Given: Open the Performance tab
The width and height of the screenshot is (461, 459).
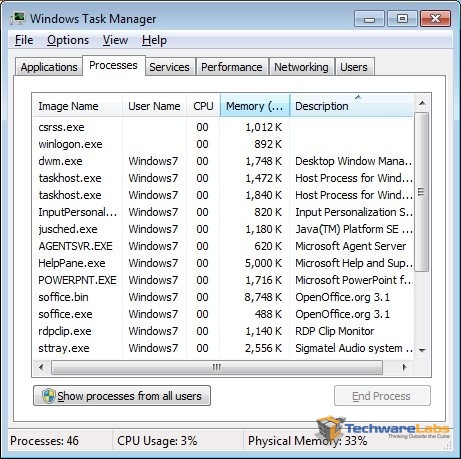Looking at the screenshot, I should [x=232, y=67].
